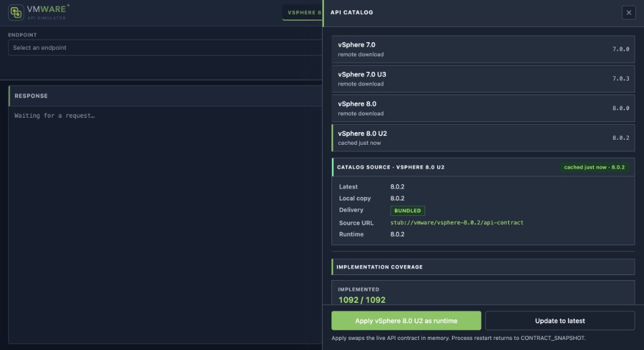The height and width of the screenshot is (350, 644).
Task: Close the API Catalog panel
Action: point(628,13)
